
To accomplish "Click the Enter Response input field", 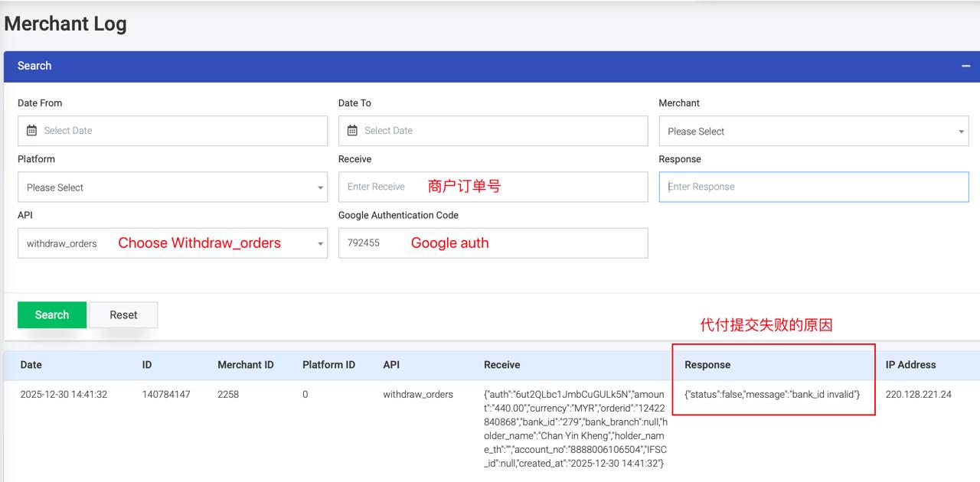I will pyautogui.click(x=813, y=187).
